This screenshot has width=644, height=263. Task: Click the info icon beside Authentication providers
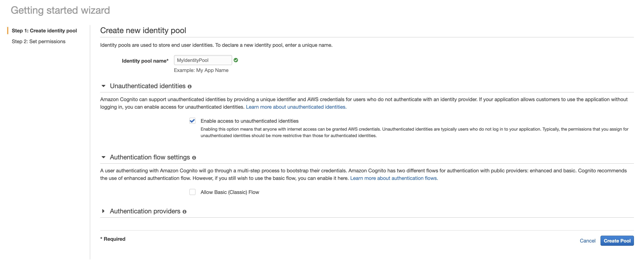tap(185, 212)
